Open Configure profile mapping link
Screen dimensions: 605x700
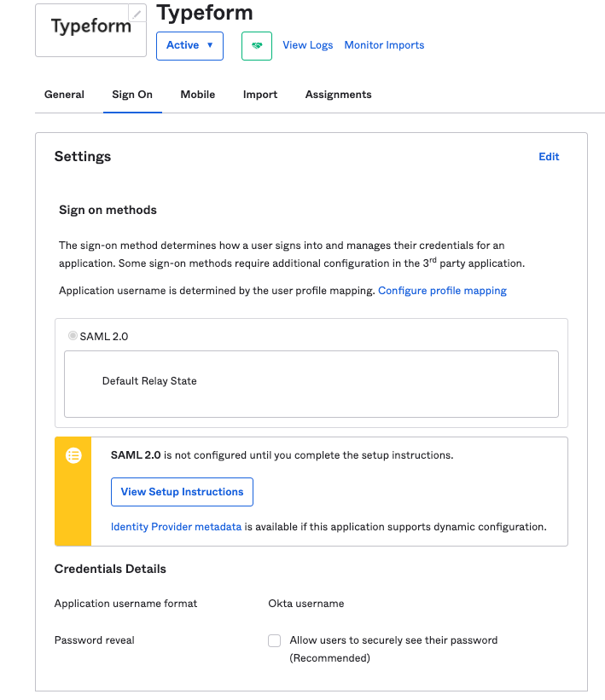coord(442,291)
